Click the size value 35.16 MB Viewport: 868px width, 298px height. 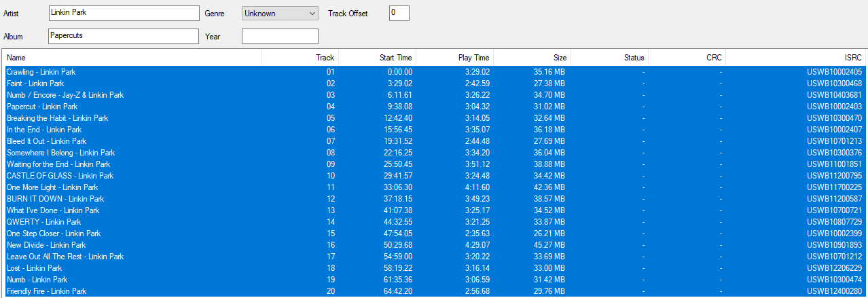tap(549, 72)
